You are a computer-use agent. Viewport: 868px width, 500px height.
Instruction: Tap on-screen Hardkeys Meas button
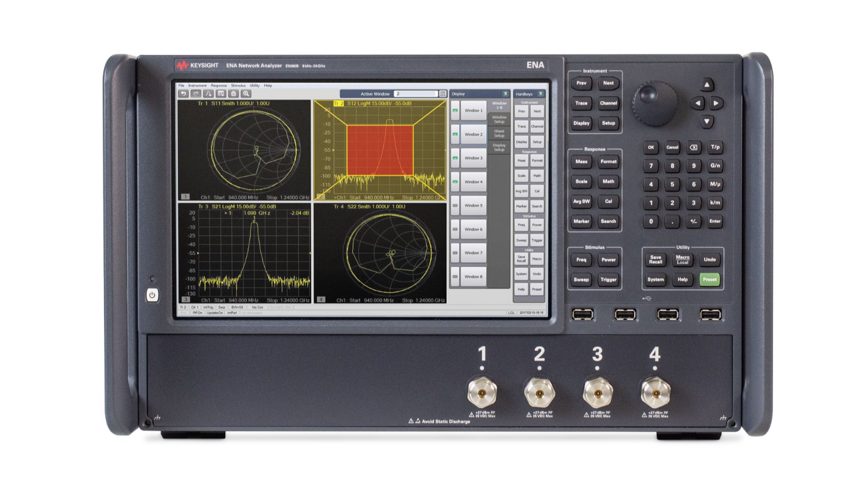coord(521,160)
